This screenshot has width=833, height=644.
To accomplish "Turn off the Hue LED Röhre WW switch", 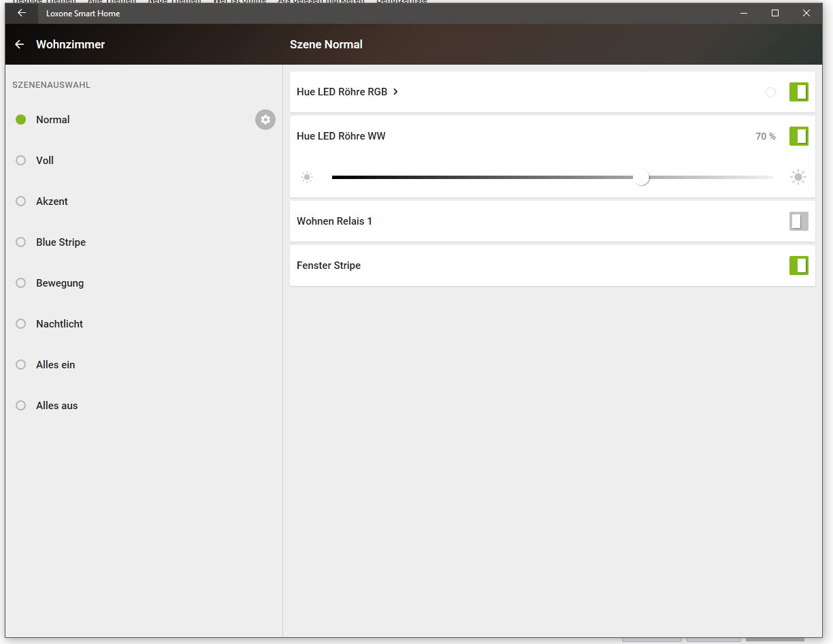I will pyautogui.click(x=798, y=136).
